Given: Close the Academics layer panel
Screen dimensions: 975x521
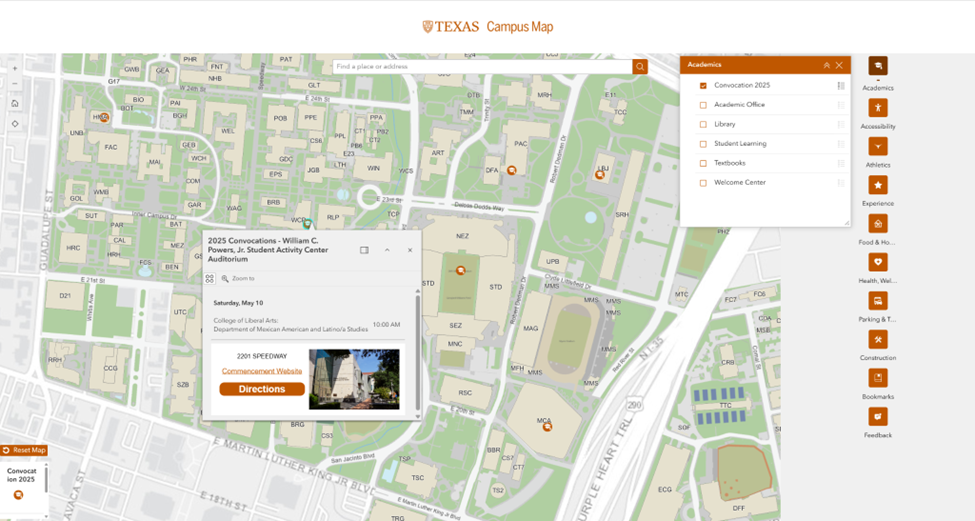Looking at the screenshot, I should tap(839, 65).
